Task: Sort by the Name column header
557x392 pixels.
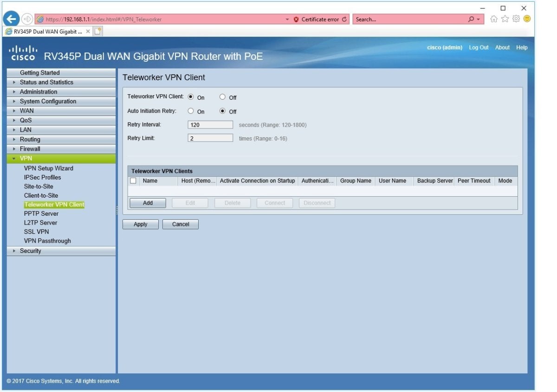Action: click(158, 181)
